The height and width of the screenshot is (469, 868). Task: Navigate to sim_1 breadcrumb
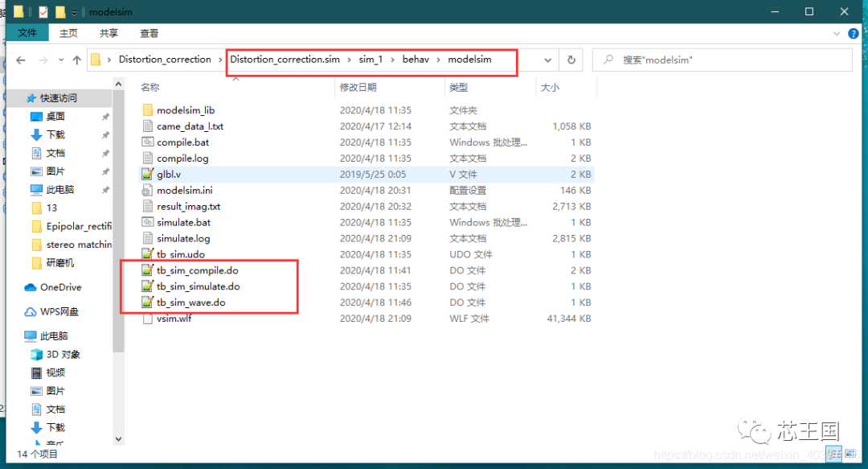[371, 60]
